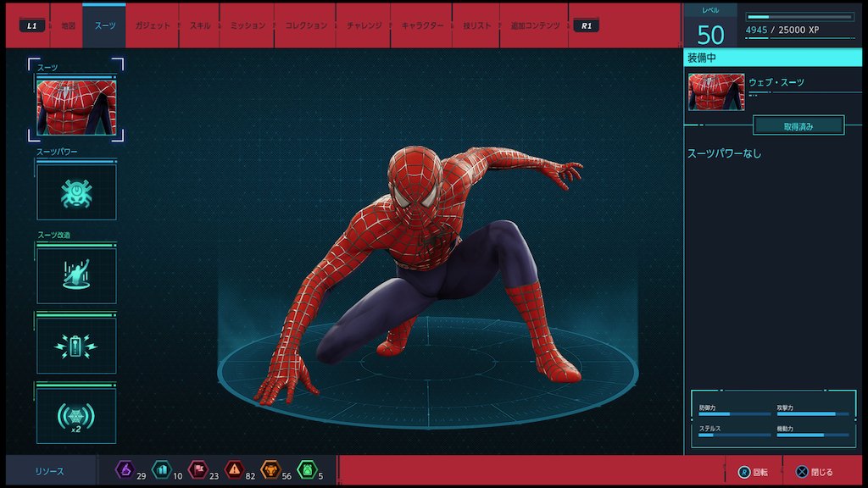868x488 pixels.
Task: Click the red crime token warning icon
Action: pyautogui.click(x=234, y=469)
